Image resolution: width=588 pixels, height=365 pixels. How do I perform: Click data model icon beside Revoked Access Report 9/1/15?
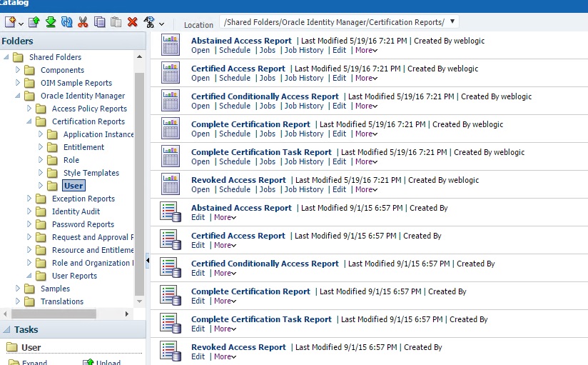pyautogui.click(x=171, y=351)
